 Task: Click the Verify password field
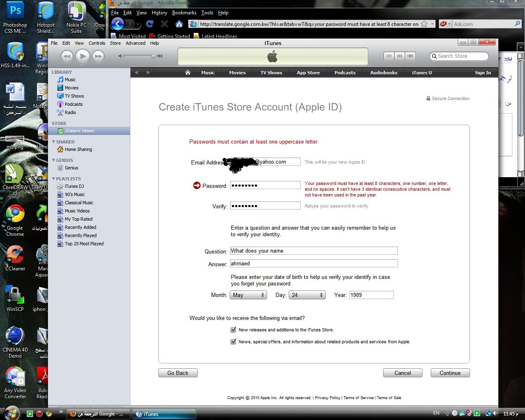[x=265, y=206]
